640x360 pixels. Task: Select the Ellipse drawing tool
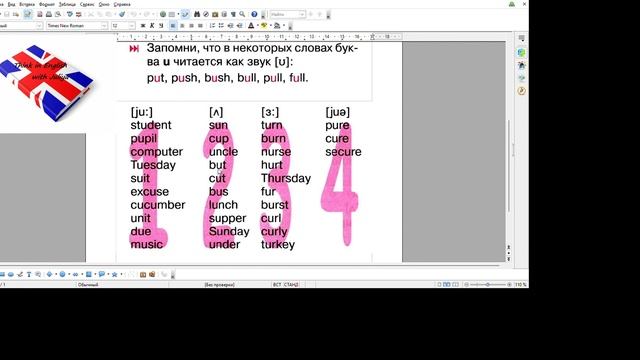pyautogui.click(x=11, y=274)
